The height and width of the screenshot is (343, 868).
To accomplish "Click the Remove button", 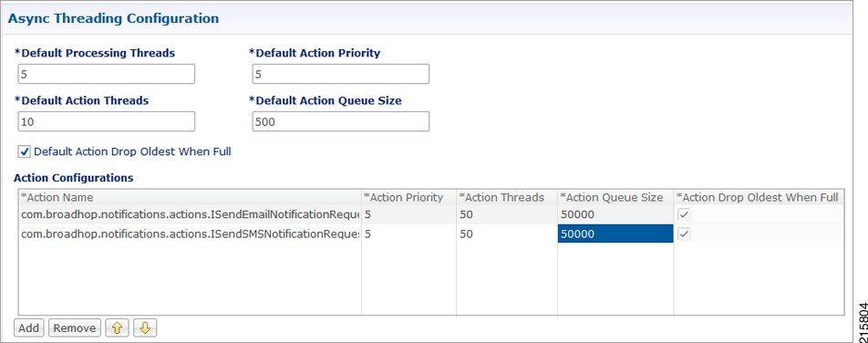I will [x=75, y=328].
